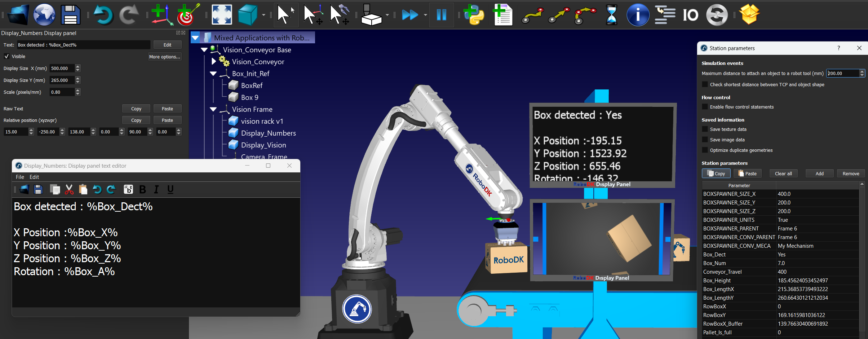Click the Bold icon in text editor
Viewport: 868px width, 339px height.
142,189
